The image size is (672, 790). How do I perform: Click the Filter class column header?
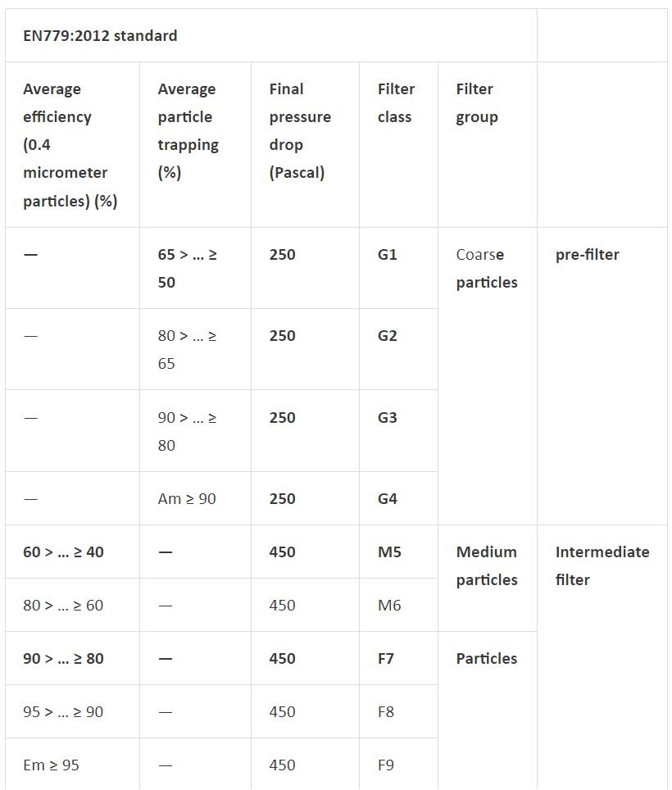(398, 144)
